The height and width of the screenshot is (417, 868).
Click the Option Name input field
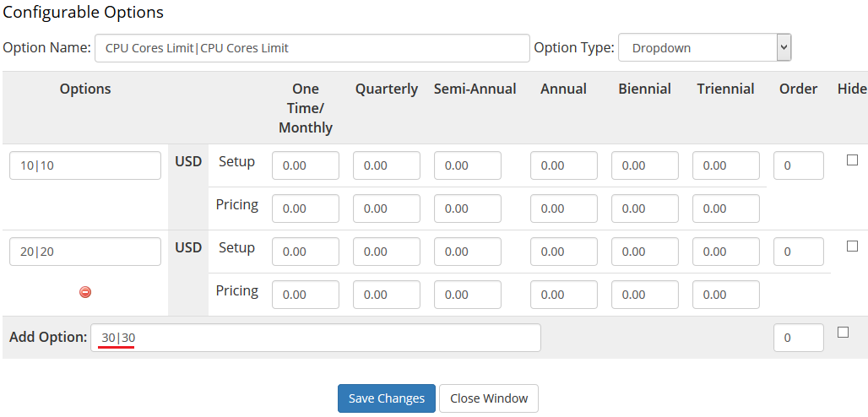click(x=312, y=48)
